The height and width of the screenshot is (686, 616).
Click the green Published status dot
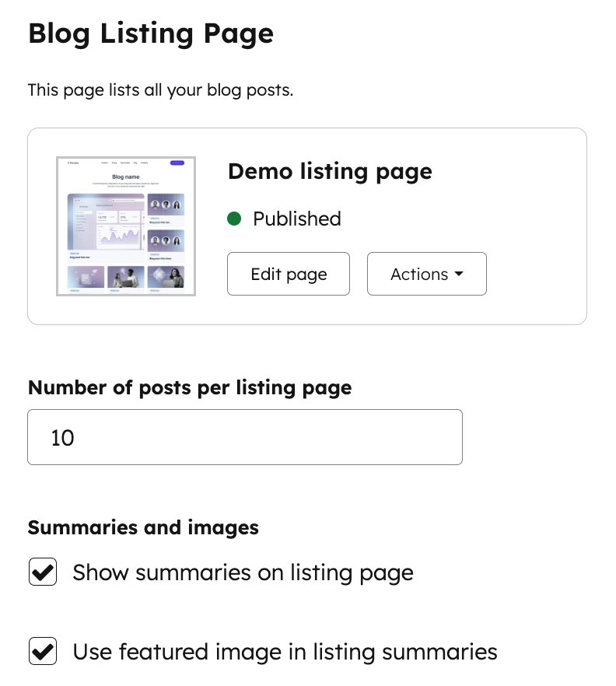(234, 219)
